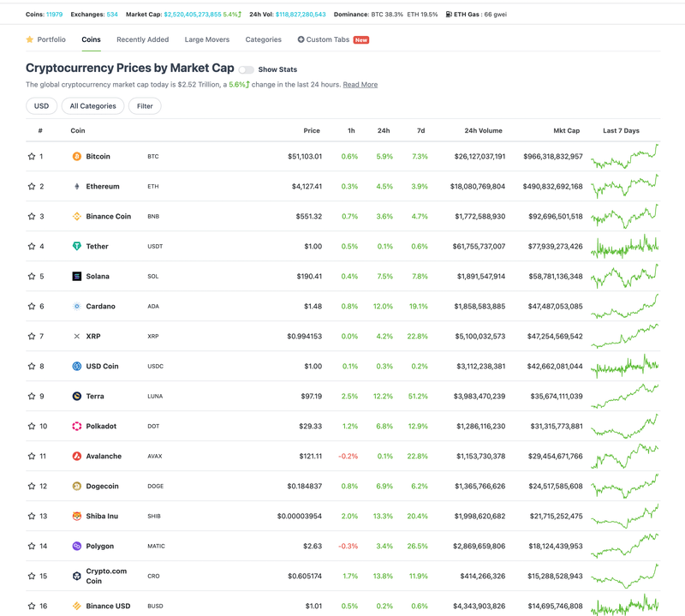Switch to the Recently Added tab
This screenshot has width=685, height=616.
[142, 39]
